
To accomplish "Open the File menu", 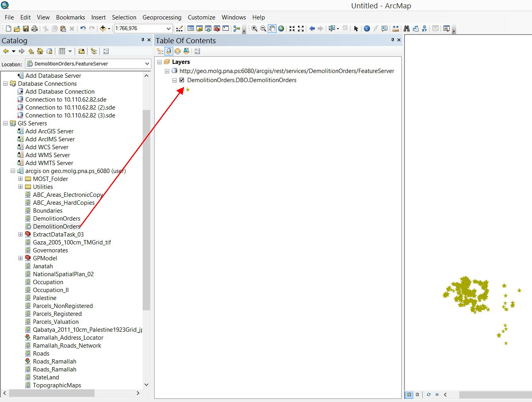I will click(x=9, y=17).
